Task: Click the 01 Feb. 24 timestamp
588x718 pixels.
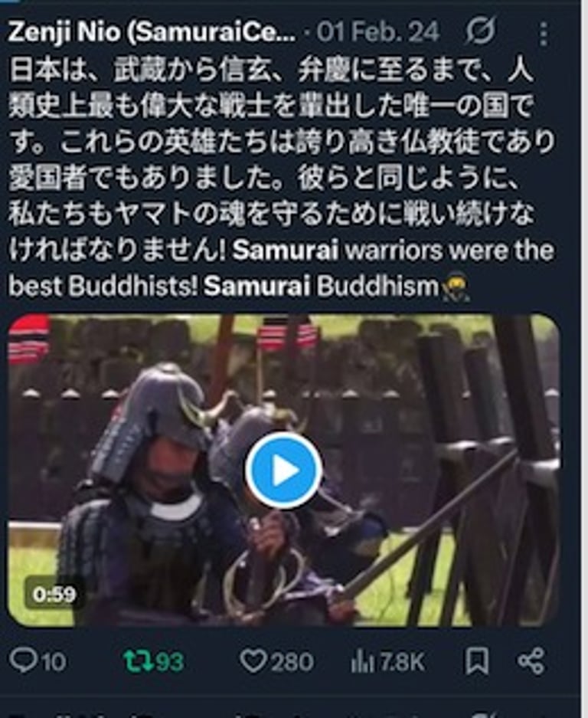Action: tap(378, 32)
